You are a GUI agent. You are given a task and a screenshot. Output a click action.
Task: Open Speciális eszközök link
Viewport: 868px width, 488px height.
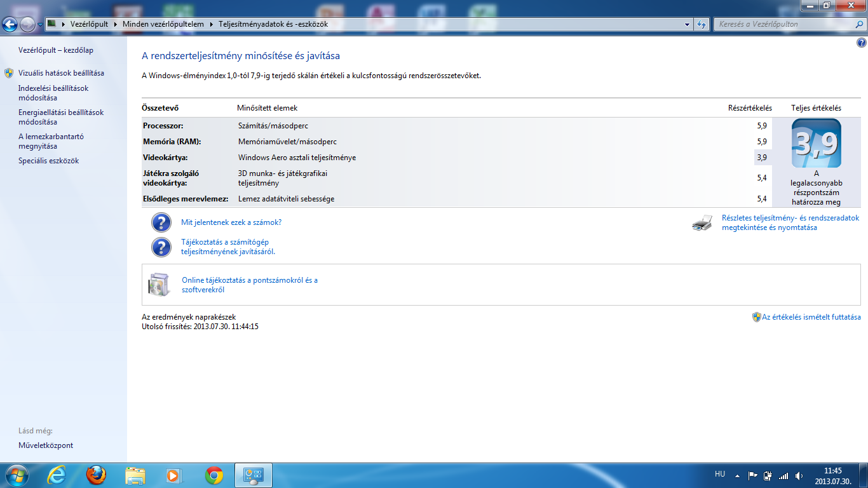48,161
